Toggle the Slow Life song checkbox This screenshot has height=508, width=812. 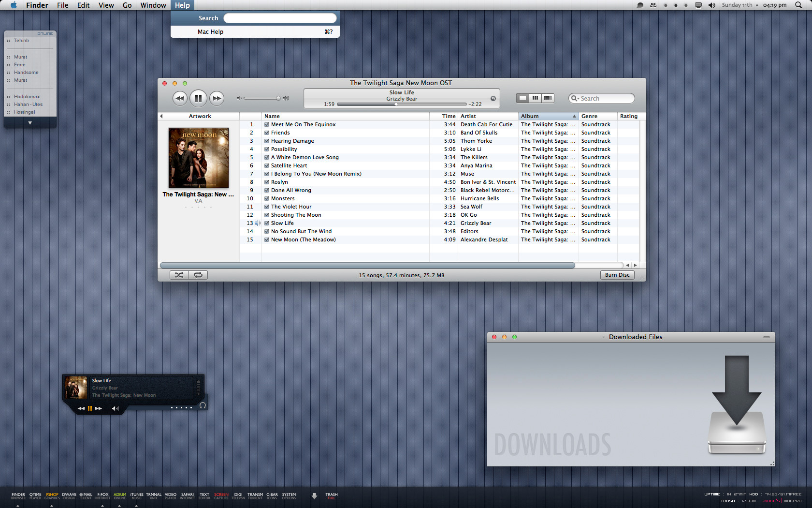click(x=266, y=223)
